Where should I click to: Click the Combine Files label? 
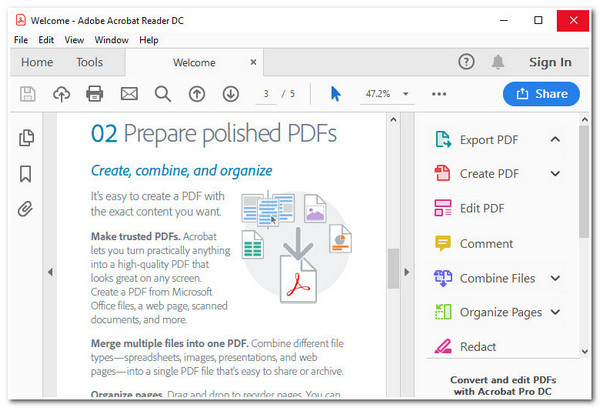coord(497,278)
